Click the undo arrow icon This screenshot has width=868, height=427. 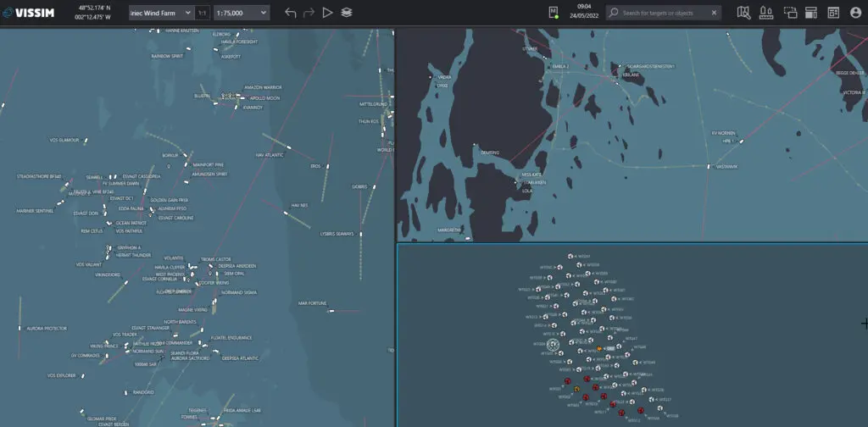[x=291, y=13]
